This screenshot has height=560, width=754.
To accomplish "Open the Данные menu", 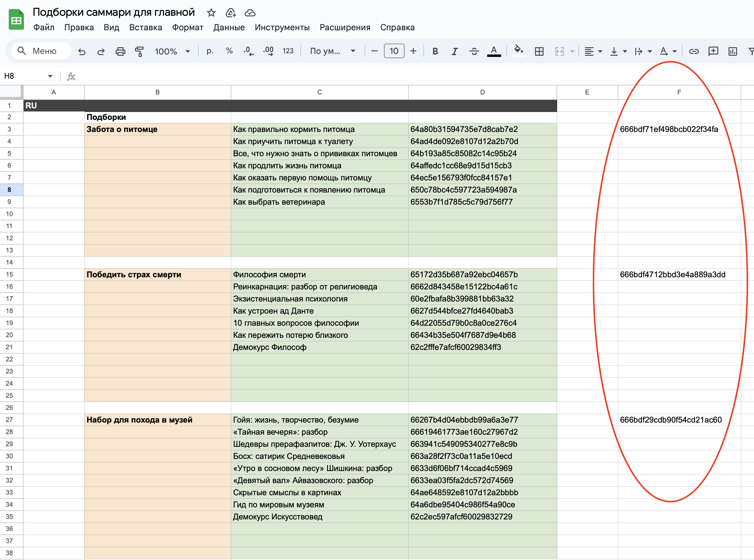I will point(229,28).
